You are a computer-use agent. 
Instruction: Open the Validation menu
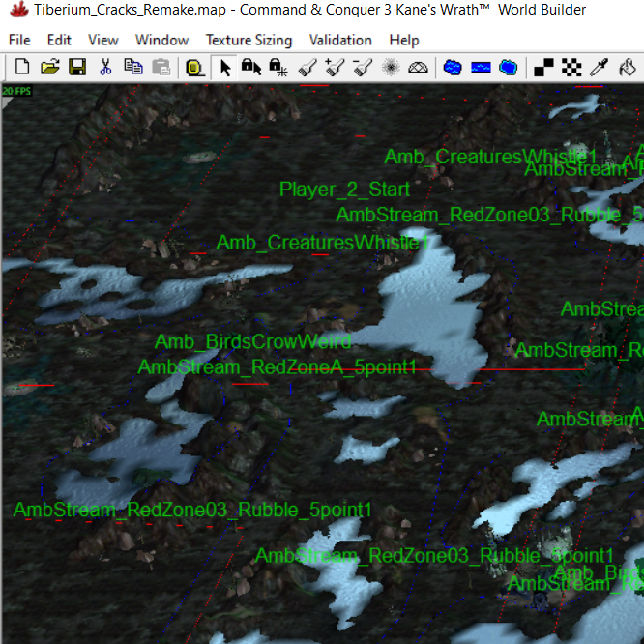pyautogui.click(x=340, y=40)
